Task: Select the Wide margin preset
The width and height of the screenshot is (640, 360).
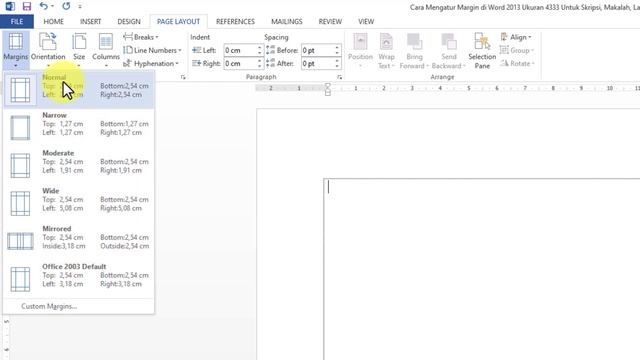Action: 79,203
